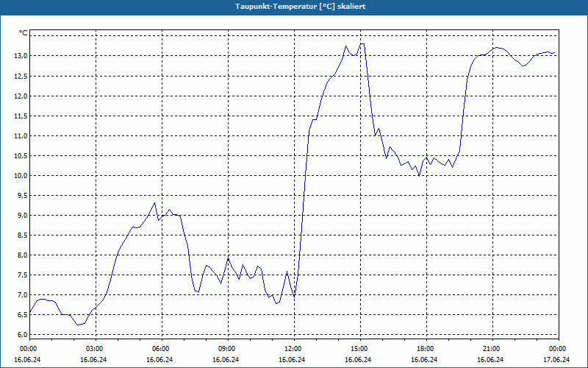Click the 06:00 time axis label
This screenshot has height=368, width=588.
pyautogui.click(x=162, y=349)
